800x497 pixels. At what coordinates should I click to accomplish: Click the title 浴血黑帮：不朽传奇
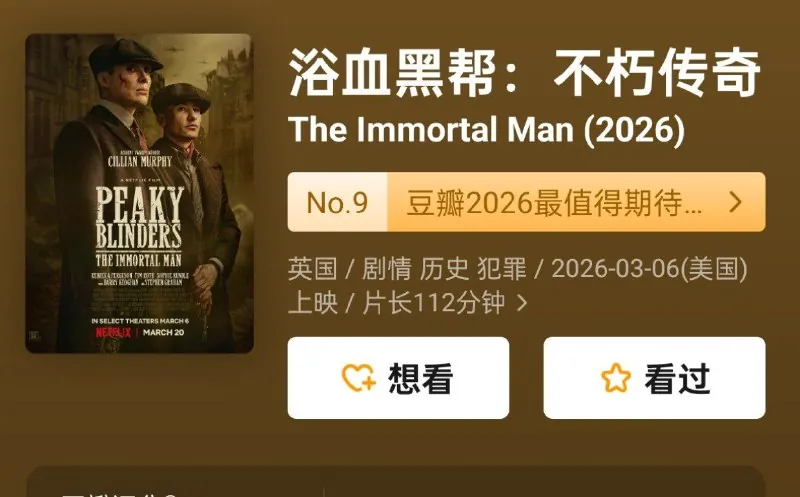click(524, 72)
